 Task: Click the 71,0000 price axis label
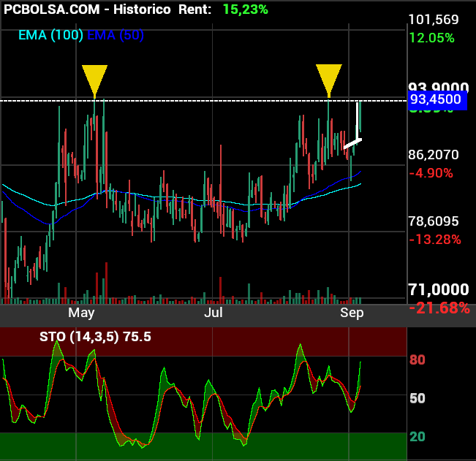[439, 291]
